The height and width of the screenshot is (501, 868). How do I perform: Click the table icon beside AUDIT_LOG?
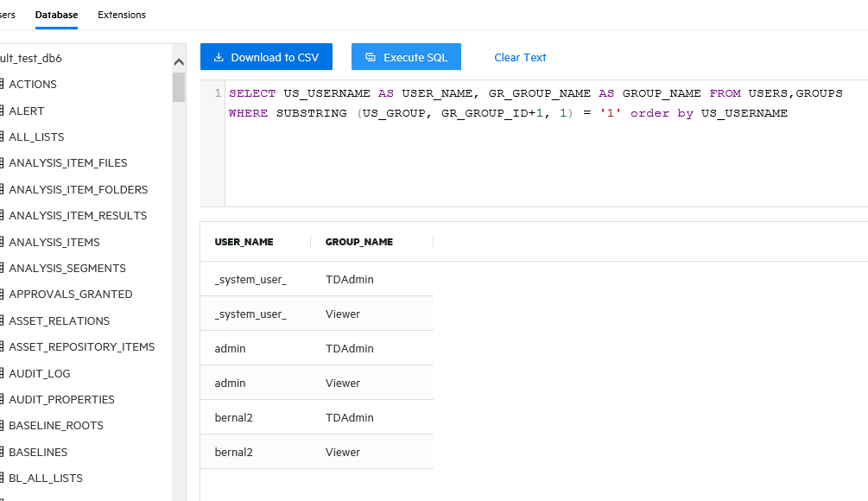[x=2, y=373]
